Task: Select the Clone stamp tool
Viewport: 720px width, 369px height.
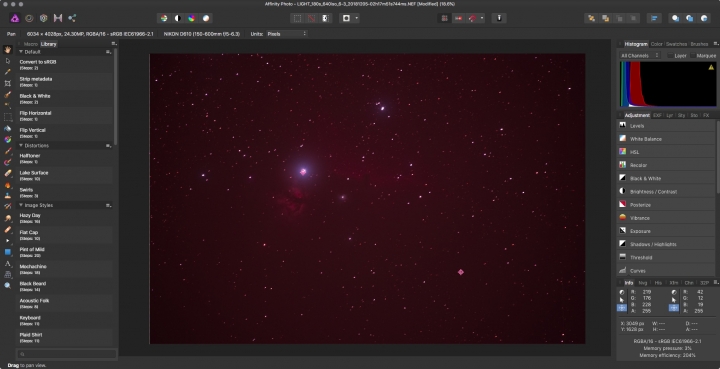Action: (x=8, y=196)
